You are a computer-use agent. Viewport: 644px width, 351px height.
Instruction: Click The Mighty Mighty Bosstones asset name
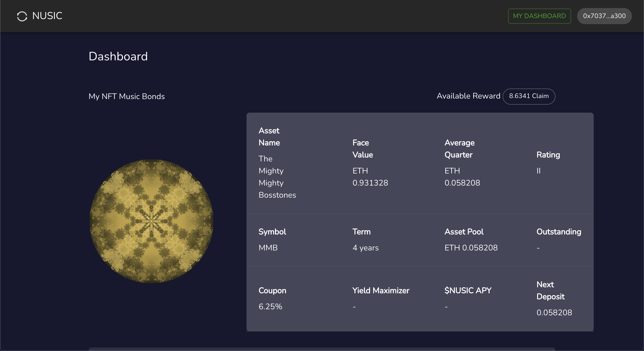[277, 177]
